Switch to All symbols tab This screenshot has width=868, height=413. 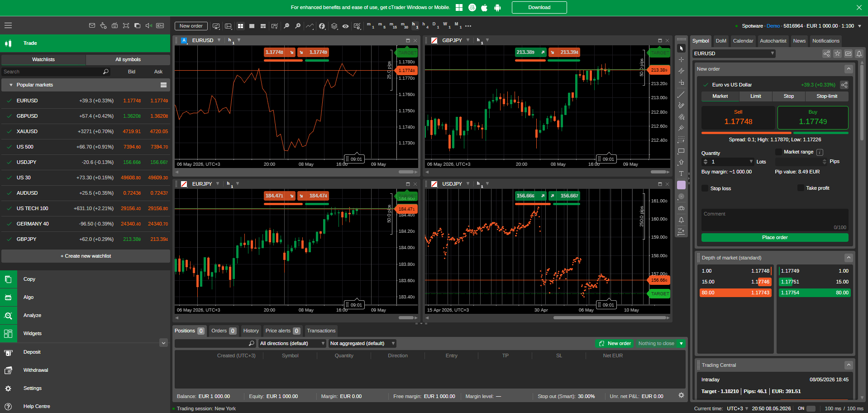click(128, 59)
